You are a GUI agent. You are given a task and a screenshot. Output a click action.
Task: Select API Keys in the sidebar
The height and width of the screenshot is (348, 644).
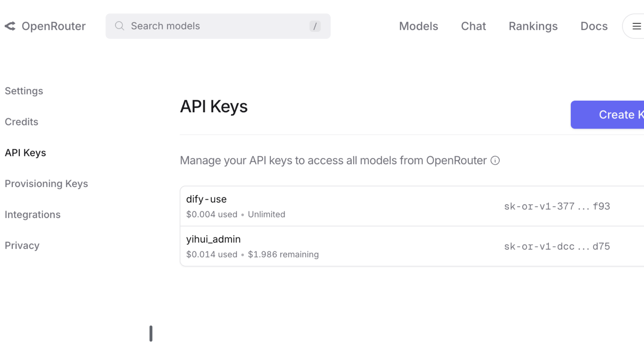click(x=25, y=153)
